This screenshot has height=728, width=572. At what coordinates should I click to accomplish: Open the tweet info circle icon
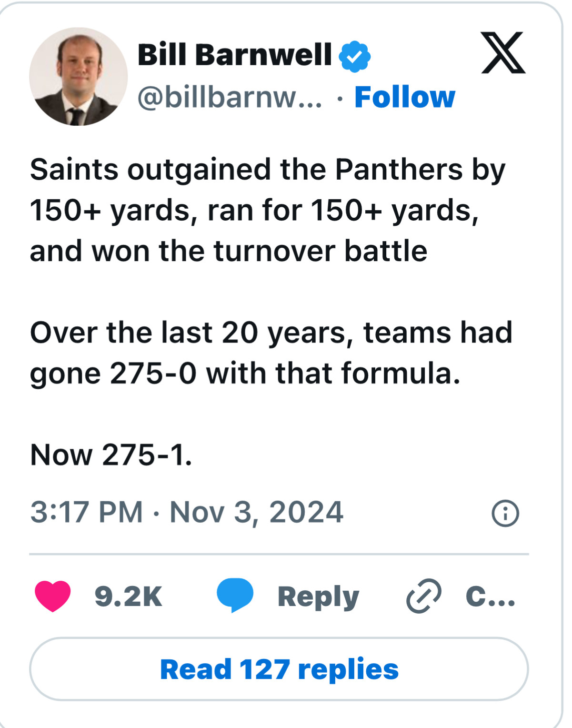tap(505, 513)
